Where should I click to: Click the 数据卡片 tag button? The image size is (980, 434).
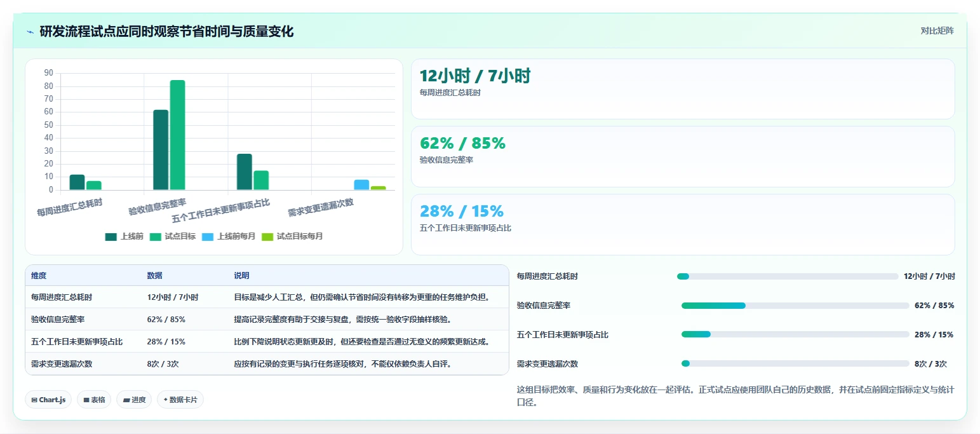click(180, 400)
